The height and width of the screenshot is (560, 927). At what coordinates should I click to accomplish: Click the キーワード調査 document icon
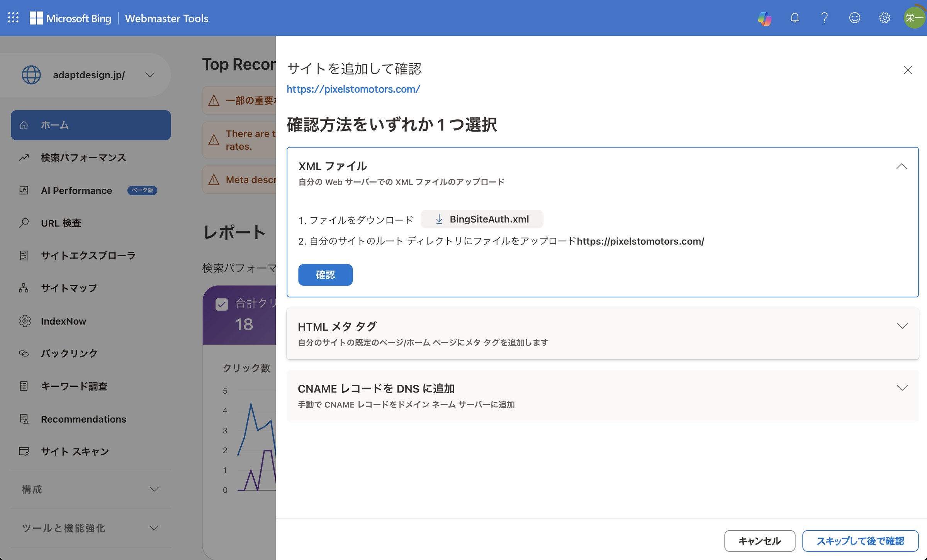coord(24,386)
